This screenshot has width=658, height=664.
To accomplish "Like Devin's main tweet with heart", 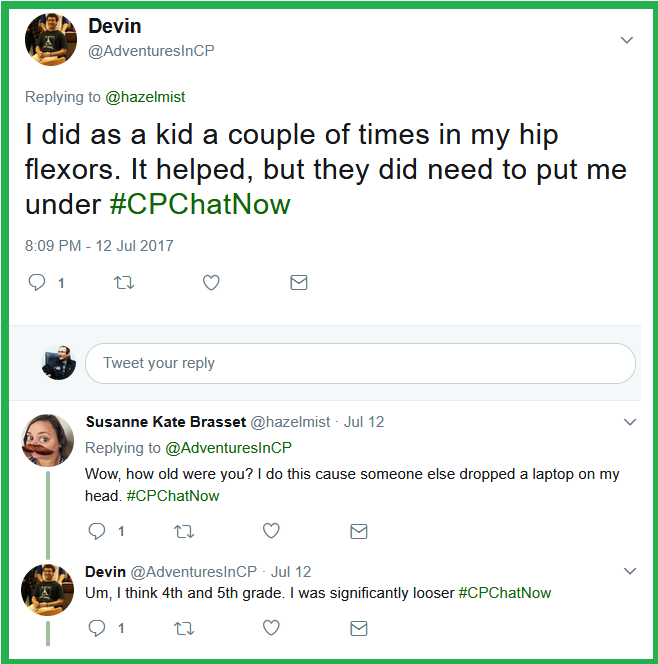I will [211, 283].
